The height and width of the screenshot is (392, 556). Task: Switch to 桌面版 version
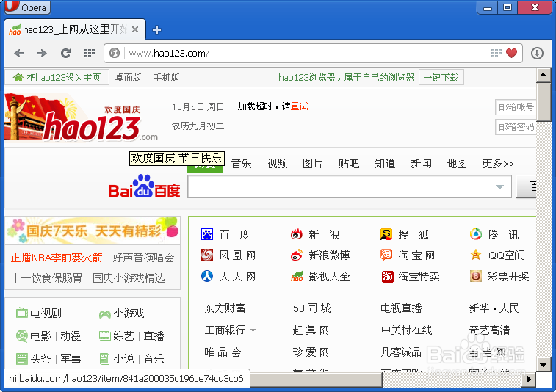tap(128, 77)
